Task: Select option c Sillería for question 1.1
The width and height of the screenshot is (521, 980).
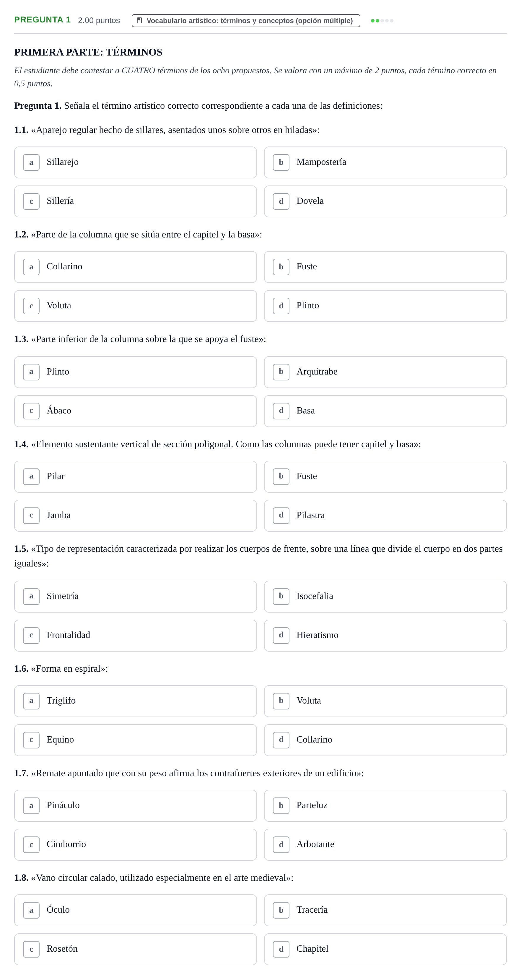Action: (x=135, y=201)
